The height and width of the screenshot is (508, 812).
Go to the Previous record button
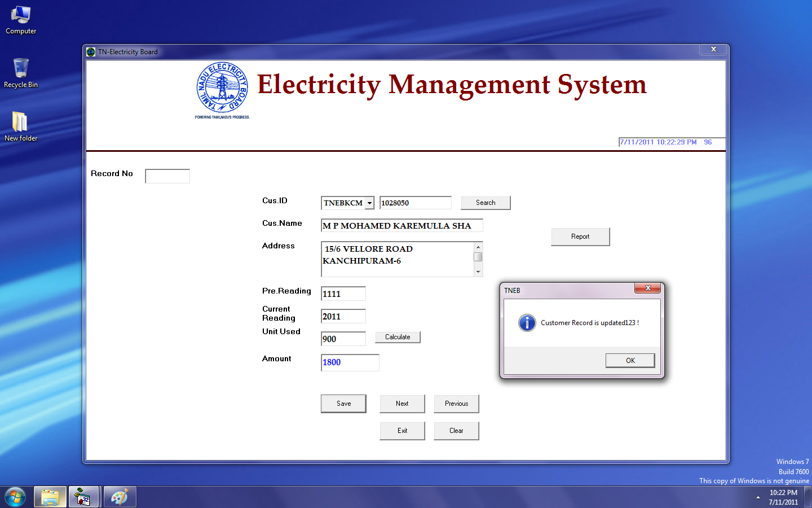tap(456, 404)
